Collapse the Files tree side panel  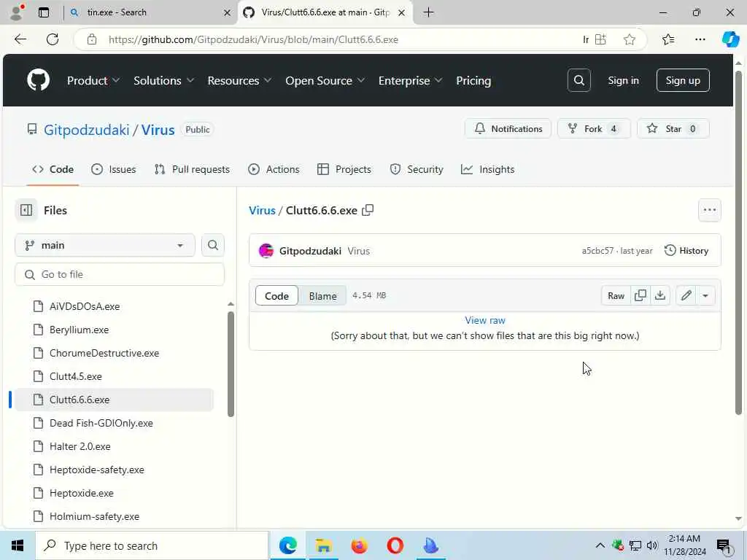(x=26, y=210)
